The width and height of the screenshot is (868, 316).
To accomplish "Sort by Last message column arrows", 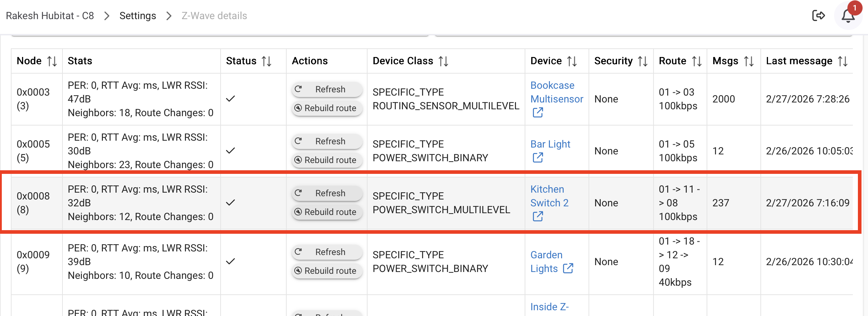I will (843, 61).
